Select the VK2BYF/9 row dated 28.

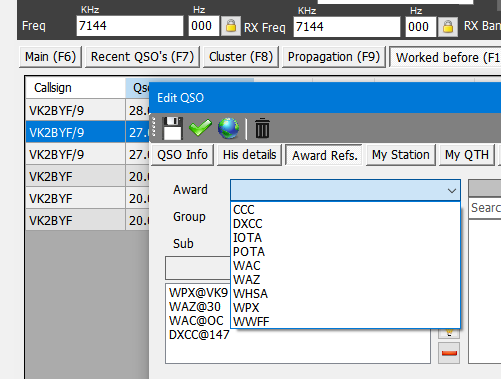coord(88,110)
